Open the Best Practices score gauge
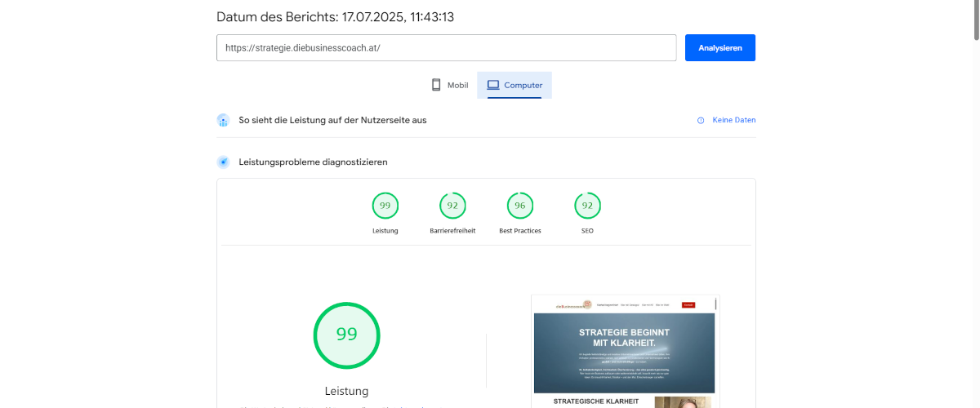This screenshot has height=408, width=980. point(520,206)
